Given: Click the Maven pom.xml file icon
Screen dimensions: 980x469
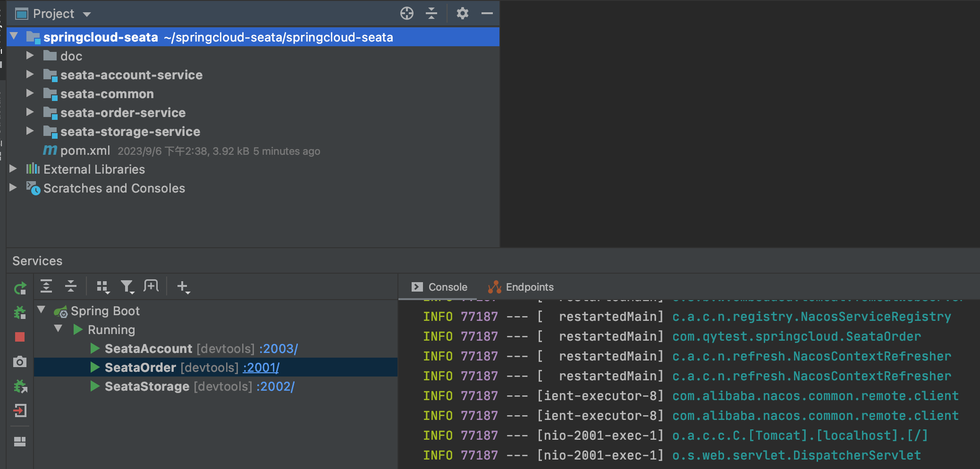Looking at the screenshot, I should (x=50, y=150).
